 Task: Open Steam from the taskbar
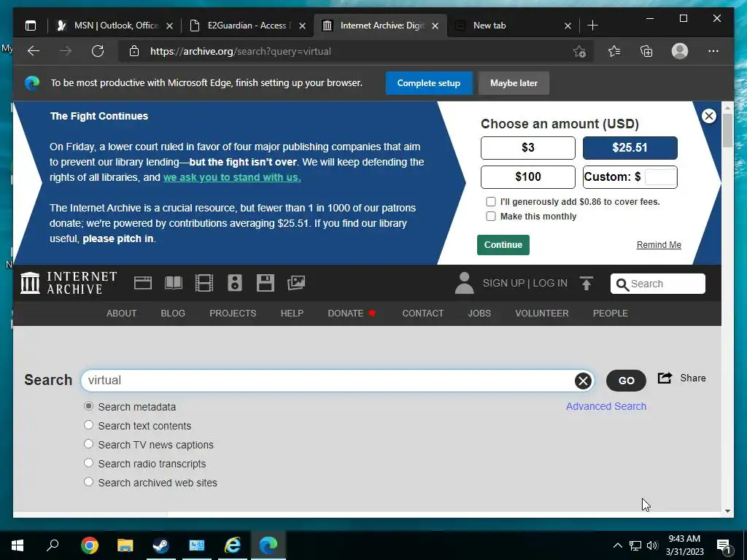coord(161,545)
